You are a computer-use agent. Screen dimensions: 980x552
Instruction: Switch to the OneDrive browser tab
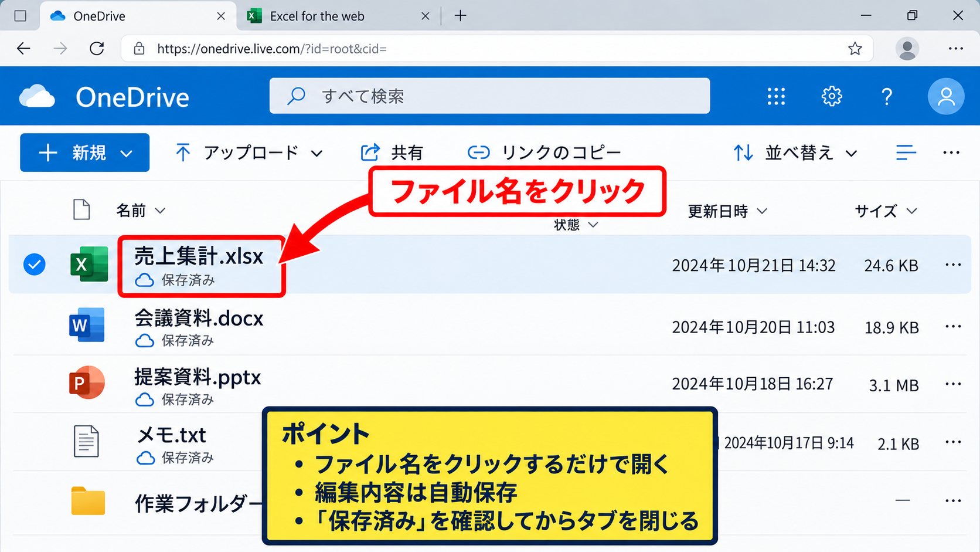pos(138,16)
